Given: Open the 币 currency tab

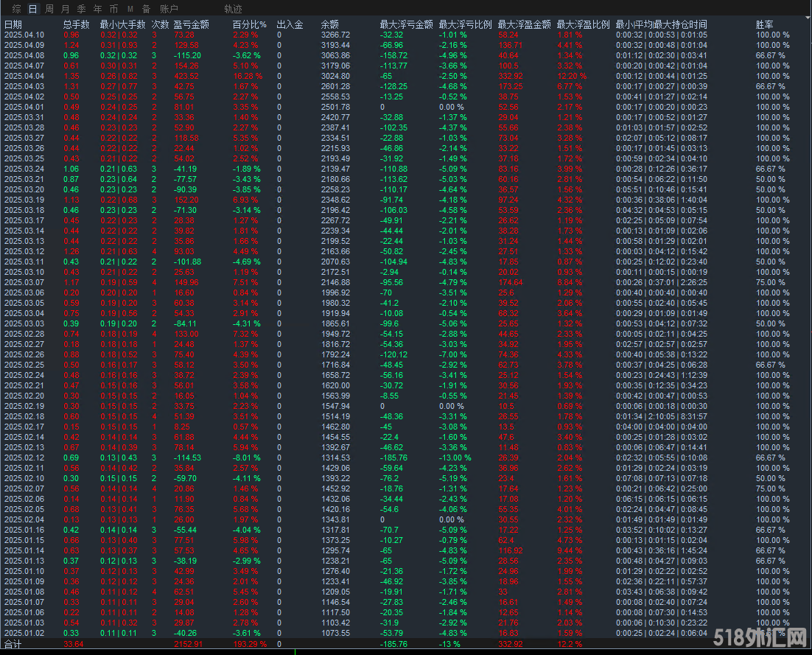Looking at the screenshot, I should [113, 9].
